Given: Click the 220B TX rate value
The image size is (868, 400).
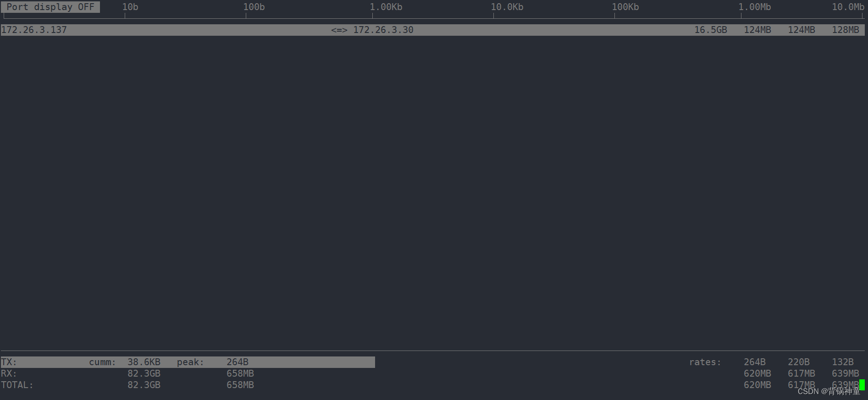Looking at the screenshot, I should (799, 362).
